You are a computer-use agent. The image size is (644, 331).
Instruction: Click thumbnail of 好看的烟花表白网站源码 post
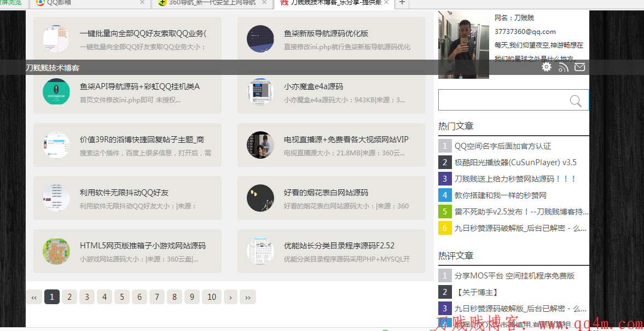[260, 198]
